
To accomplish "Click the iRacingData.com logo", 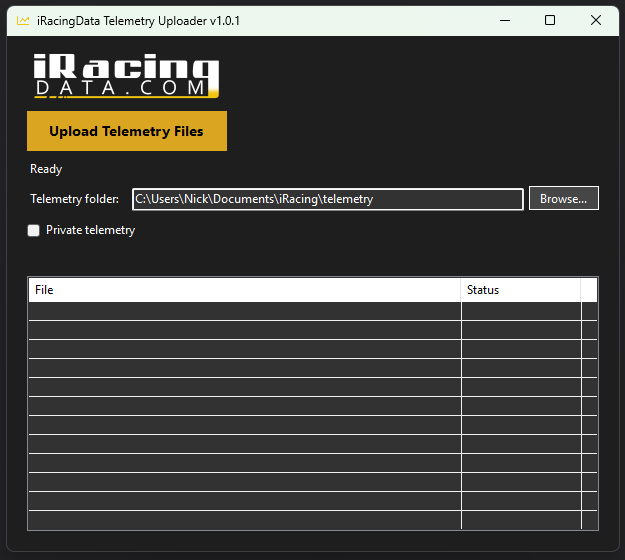I will click(x=126, y=76).
